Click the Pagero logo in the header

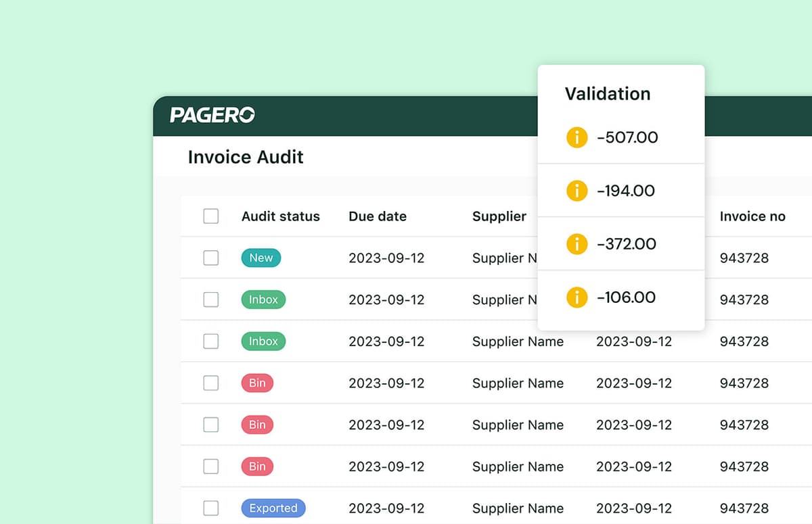pyautogui.click(x=213, y=116)
